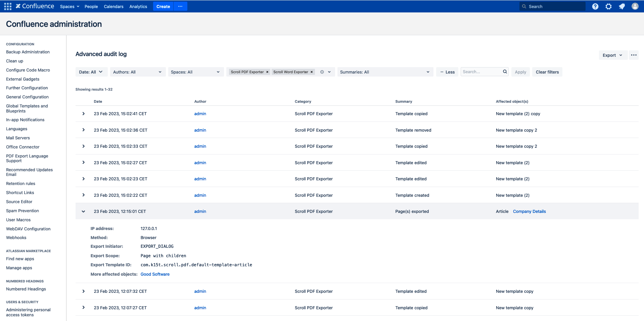Click the help question mark icon

[x=595, y=6]
